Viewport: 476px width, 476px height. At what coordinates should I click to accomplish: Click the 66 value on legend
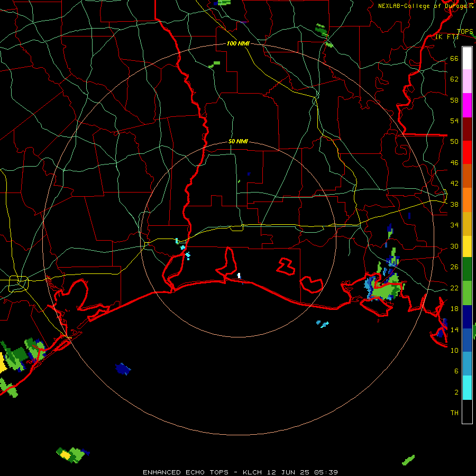454,58
